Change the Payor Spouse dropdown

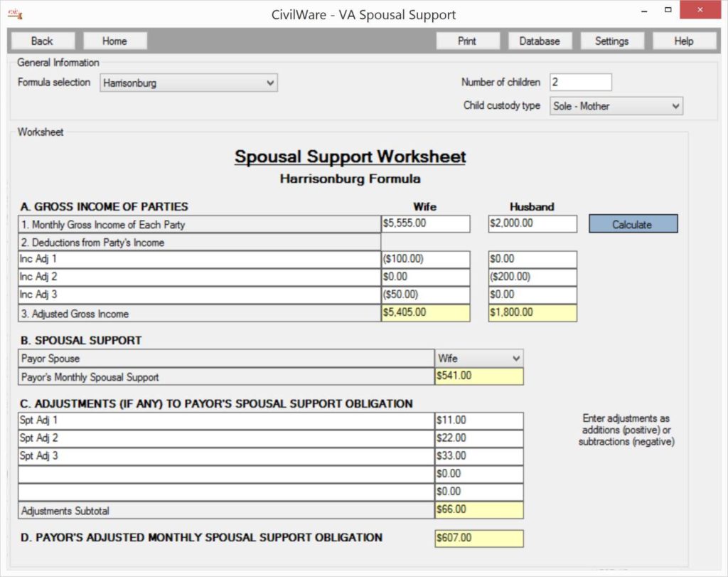coord(478,358)
